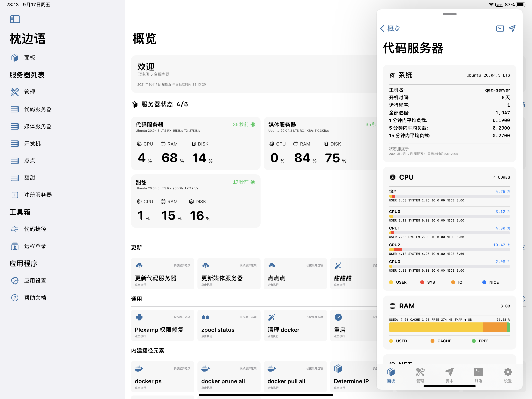This screenshot has width=532, height=399.
Task: Open terminal icon in server detail header
Action: (500, 29)
